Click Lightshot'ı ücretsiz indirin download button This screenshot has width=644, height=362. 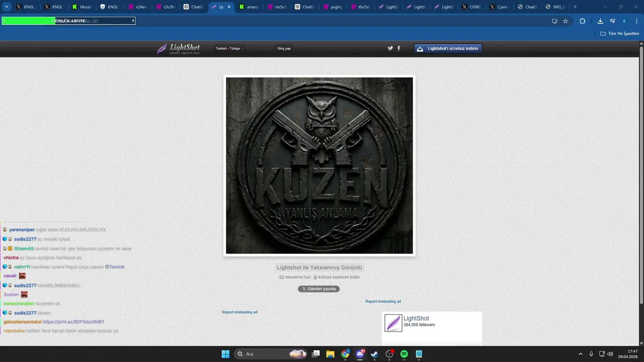448,48
